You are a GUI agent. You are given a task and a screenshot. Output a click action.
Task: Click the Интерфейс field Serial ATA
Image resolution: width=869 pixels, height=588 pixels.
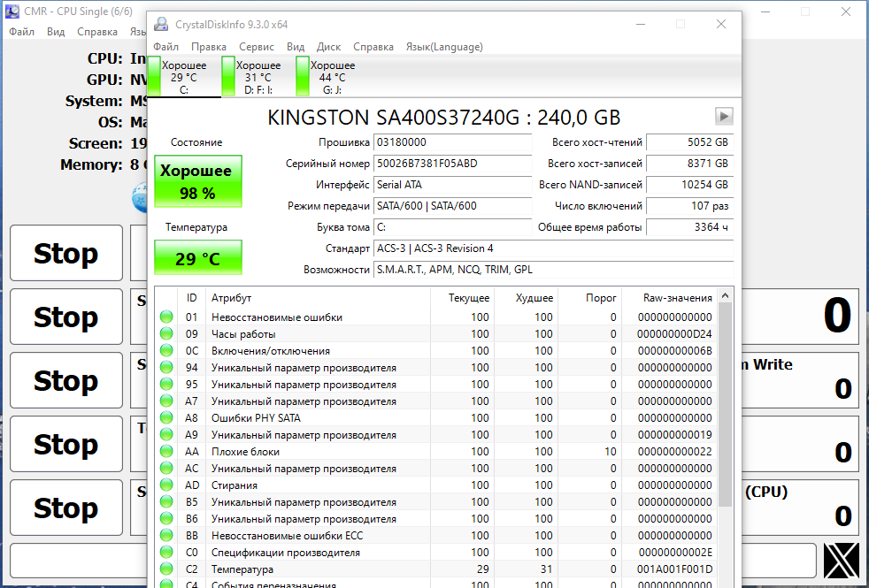(452, 185)
